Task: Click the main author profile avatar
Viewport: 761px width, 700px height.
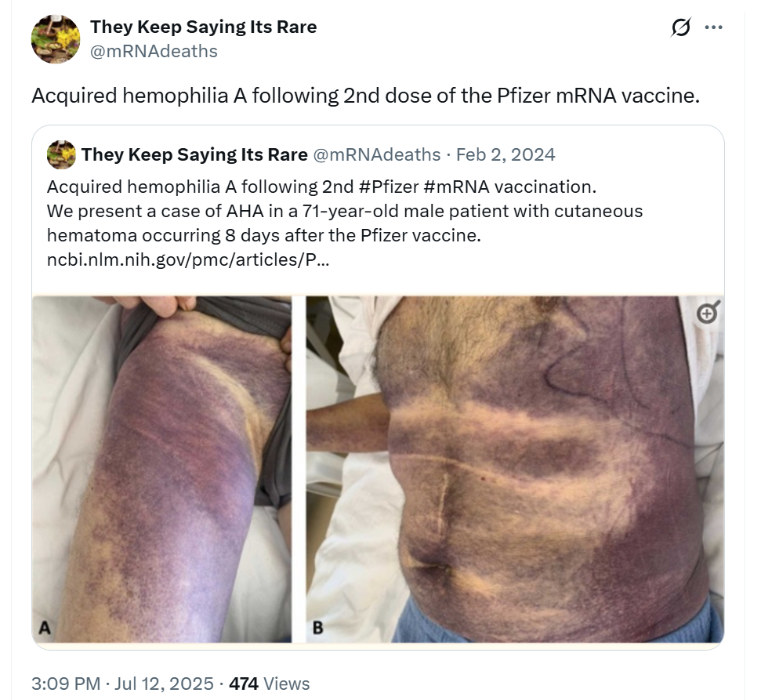Action: 56,39
